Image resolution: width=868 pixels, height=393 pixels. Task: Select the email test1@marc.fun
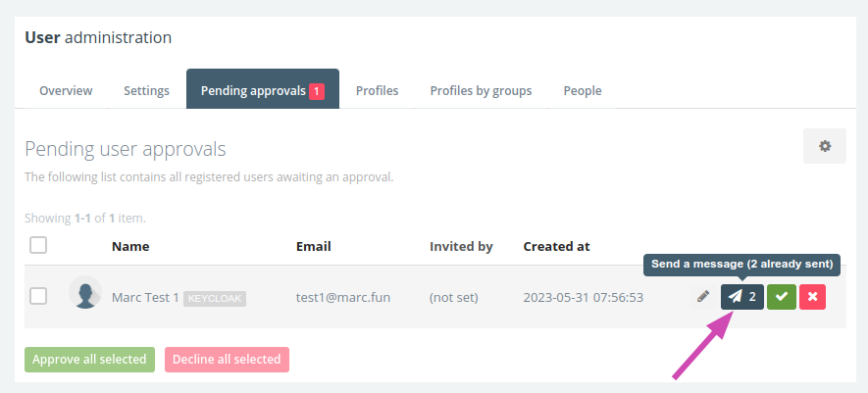(x=343, y=298)
